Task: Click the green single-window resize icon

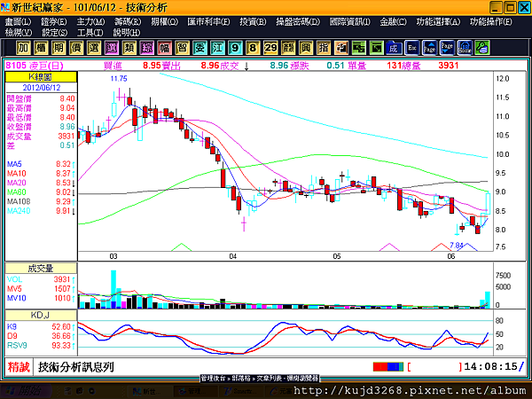Action: coord(376,48)
